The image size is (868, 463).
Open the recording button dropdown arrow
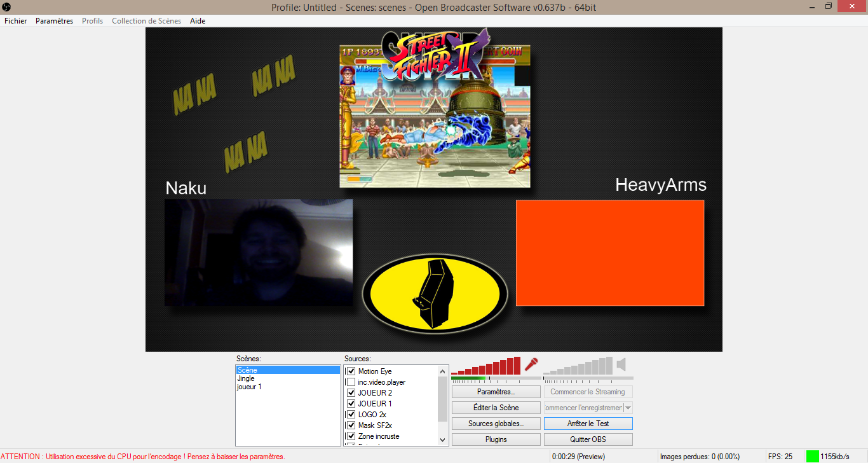click(628, 408)
